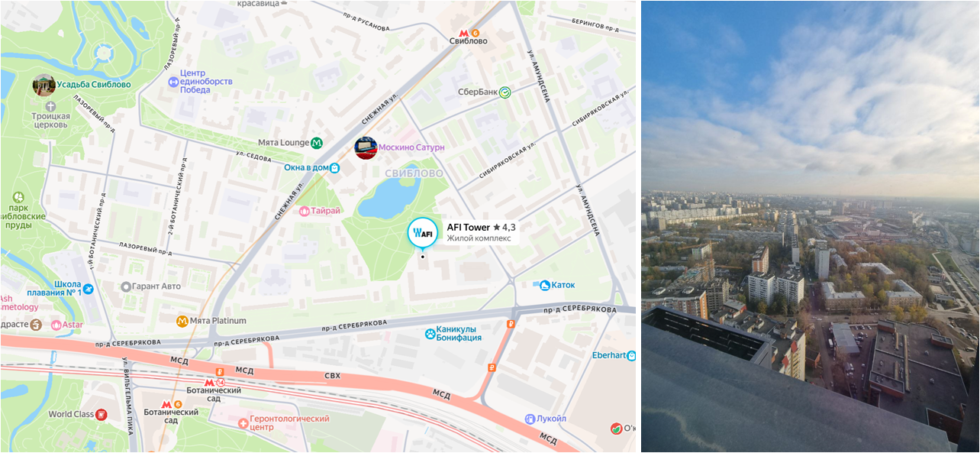
Task: Select the Каток skating rink icon
Action: tap(545, 285)
